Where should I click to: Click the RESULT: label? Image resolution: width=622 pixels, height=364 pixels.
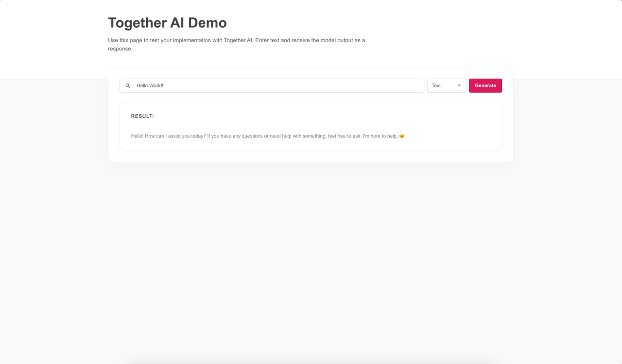(142, 116)
